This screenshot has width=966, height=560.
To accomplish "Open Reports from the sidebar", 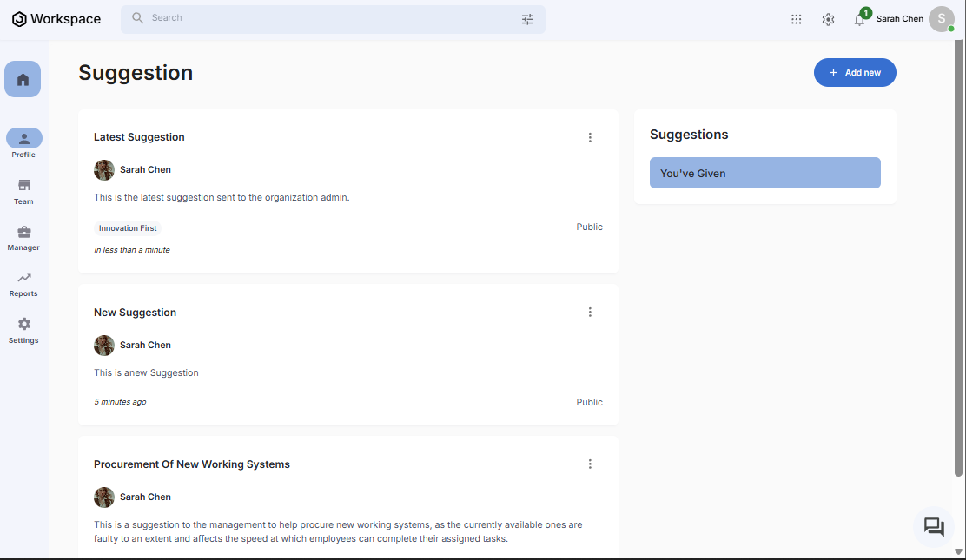I will tap(23, 279).
